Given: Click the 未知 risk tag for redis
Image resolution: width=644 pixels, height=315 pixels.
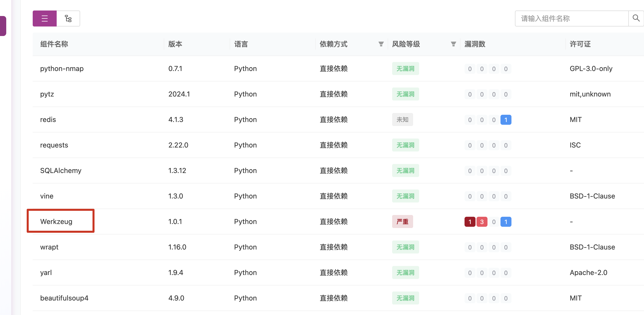Looking at the screenshot, I should (402, 120).
